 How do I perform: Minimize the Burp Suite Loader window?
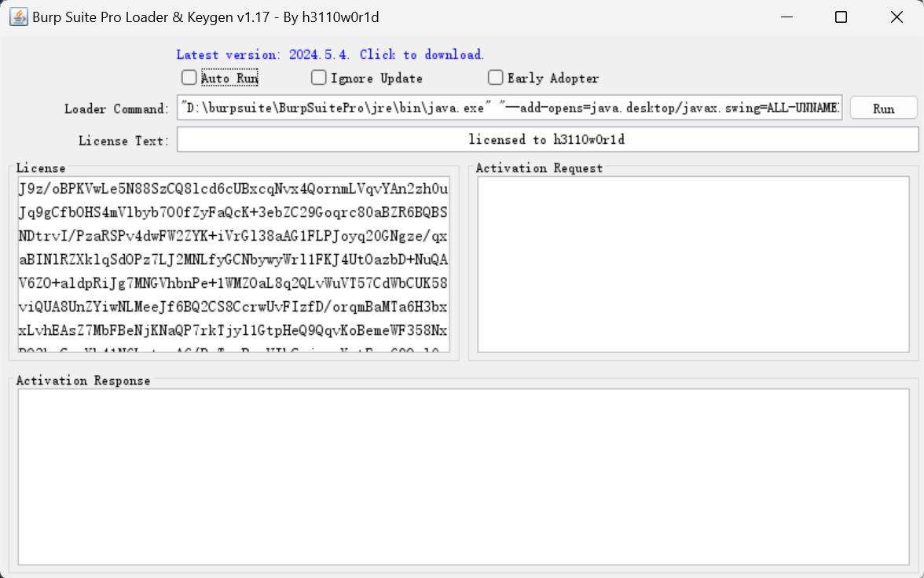point(786,17)
